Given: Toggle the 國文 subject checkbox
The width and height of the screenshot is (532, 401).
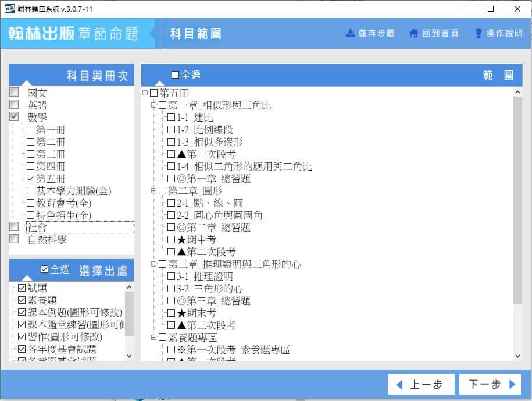Looking at the screenshot, I should [14, 92].
